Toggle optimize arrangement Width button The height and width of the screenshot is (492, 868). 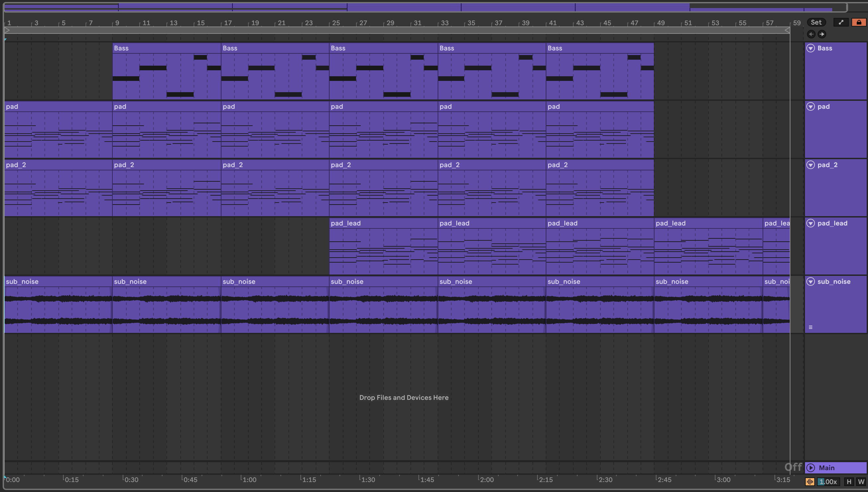pos(861,482)
